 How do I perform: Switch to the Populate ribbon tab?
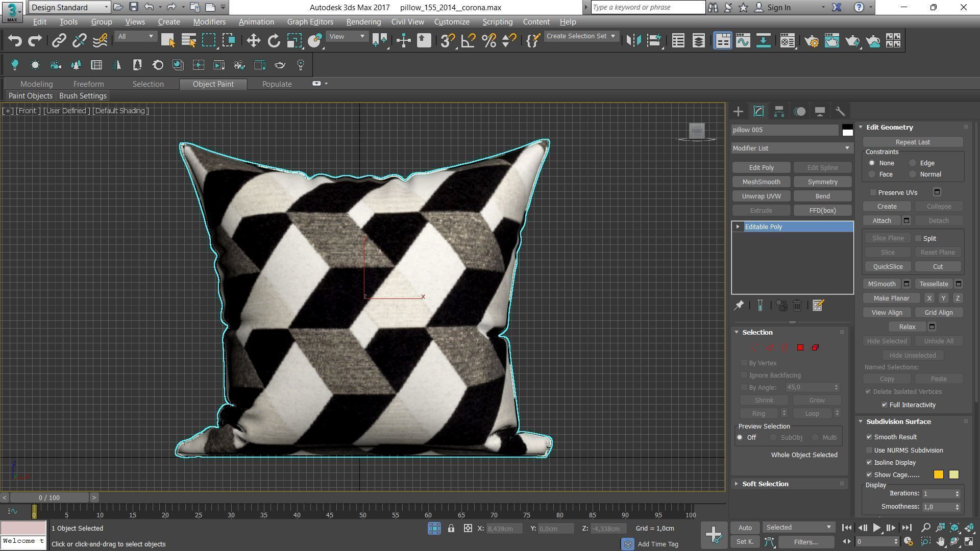pyautogui.click(x=277, y=84)
